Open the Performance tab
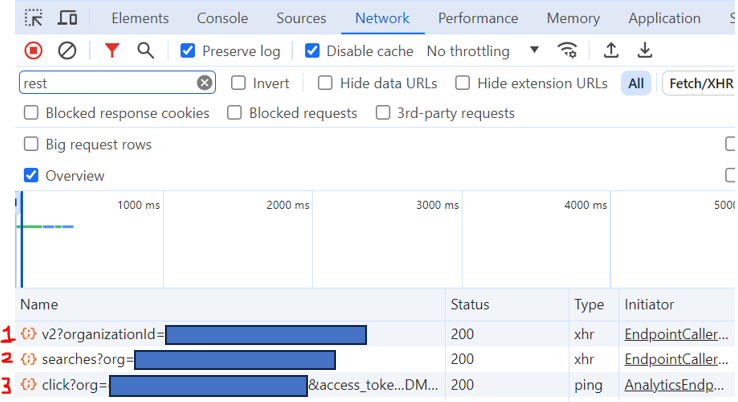Screen dimensions: 738x402 coord(478,18)
